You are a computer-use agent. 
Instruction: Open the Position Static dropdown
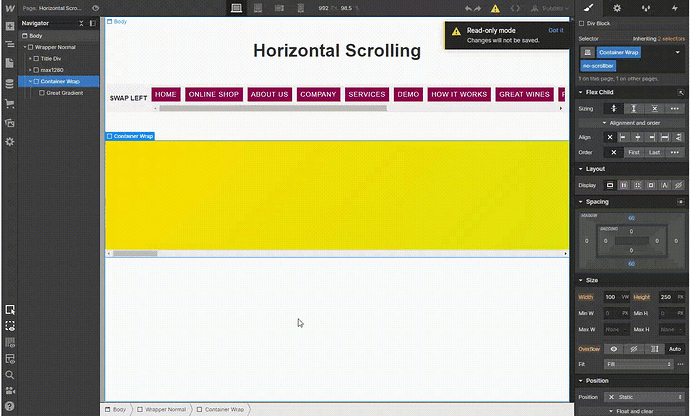(x=644, y=397)
